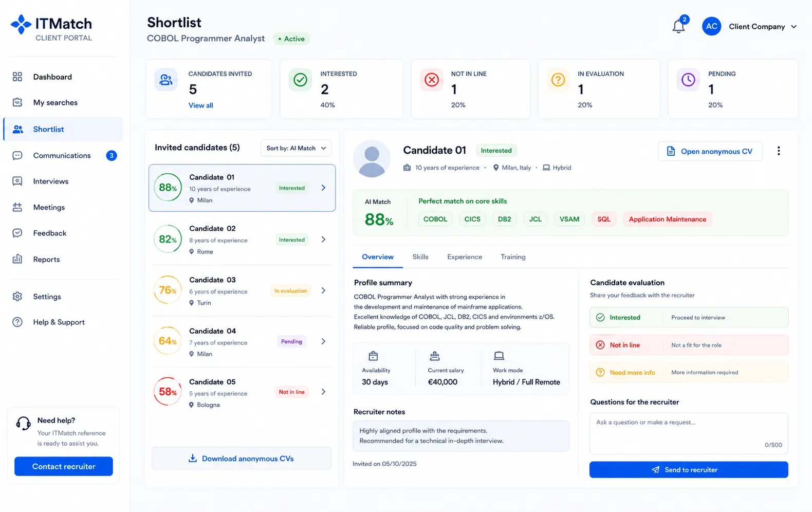The height and width of the screenshot is (512, 812).
Task: Select Candidate 02 from Rome
Action: pyautogui.click(x=242, y=240)
